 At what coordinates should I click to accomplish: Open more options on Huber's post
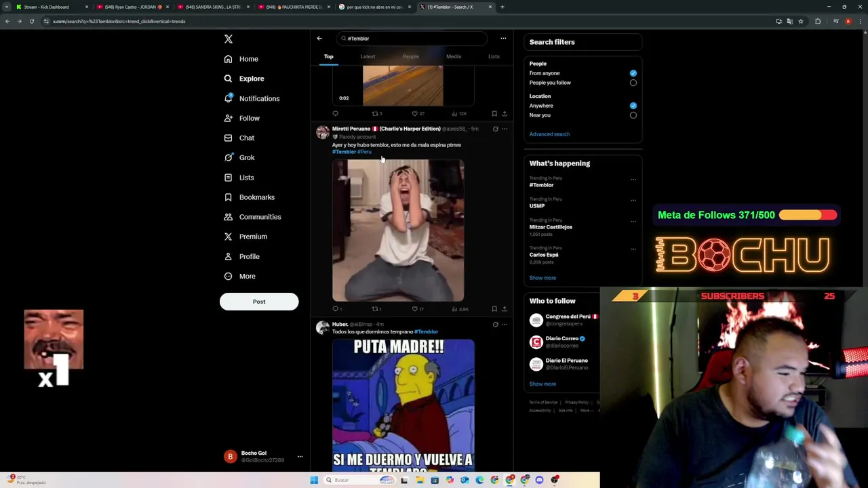point(505,325)
